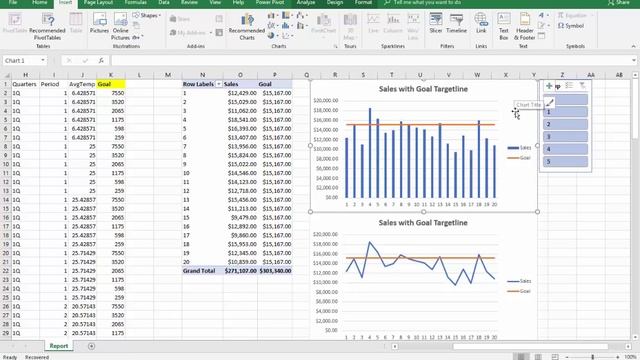Screen dimensions: 640x360
Task: Select the Report sheet tab
Action: (59, 346)
